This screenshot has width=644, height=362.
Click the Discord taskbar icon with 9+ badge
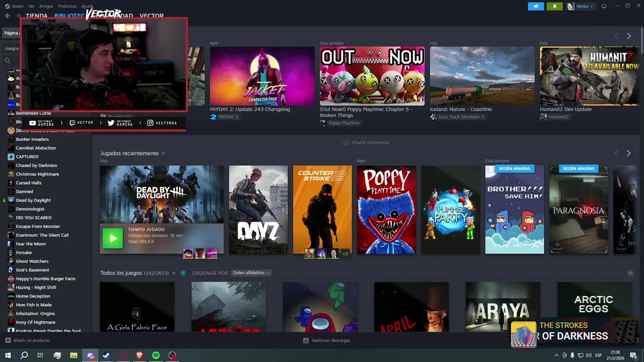[x=91, y=355]
